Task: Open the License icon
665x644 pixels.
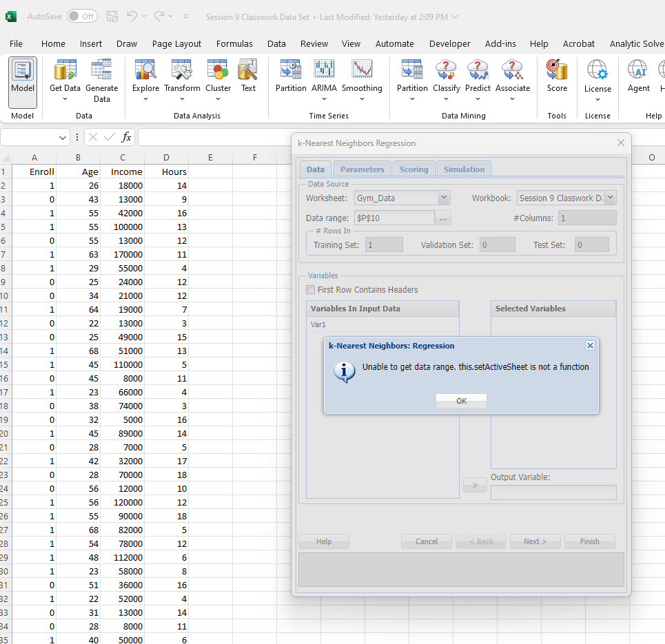Action: [x=597, y=81]
